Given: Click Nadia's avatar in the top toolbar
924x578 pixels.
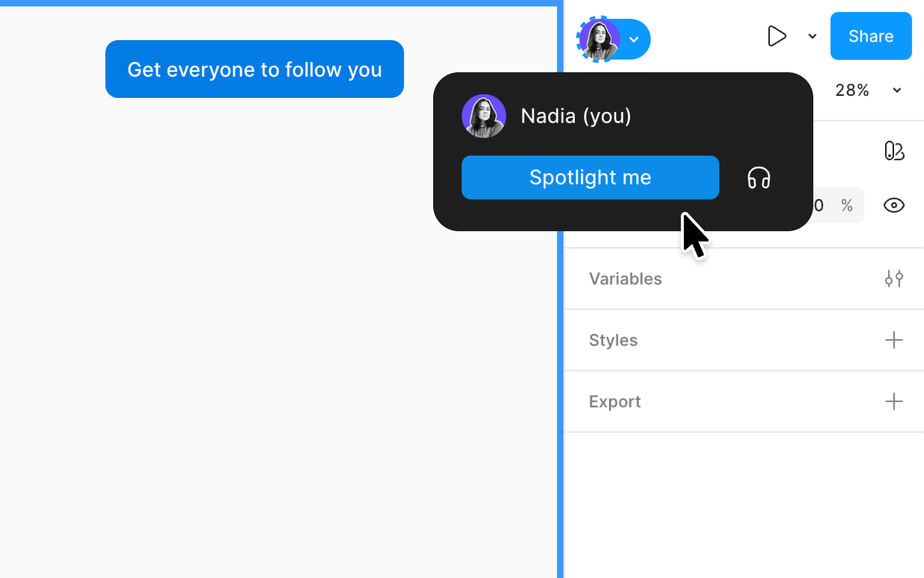Looking at the screenshot, I should pos(600,39).
